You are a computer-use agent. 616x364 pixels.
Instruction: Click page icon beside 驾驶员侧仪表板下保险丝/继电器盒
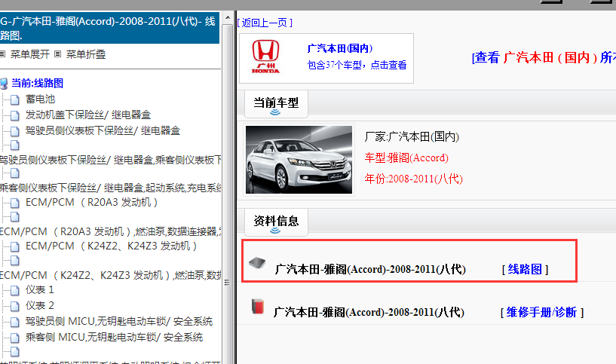pyautogui.click(x=15, y=131)
